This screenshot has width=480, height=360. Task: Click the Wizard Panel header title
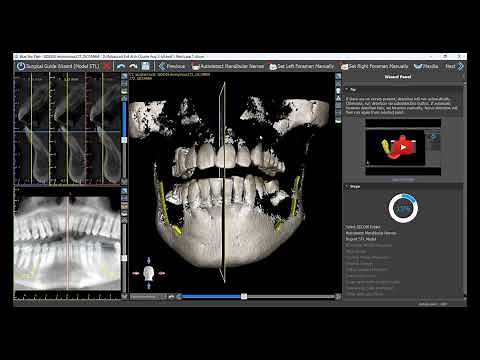coord(397,77)
